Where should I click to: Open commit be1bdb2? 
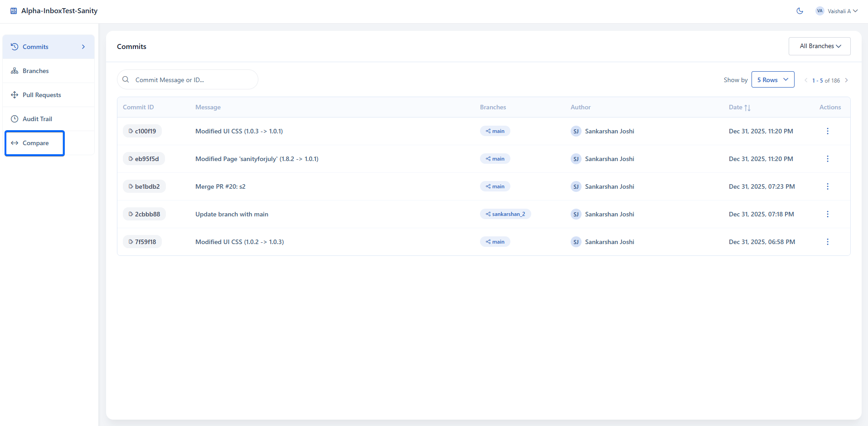(x=144, y=186)
